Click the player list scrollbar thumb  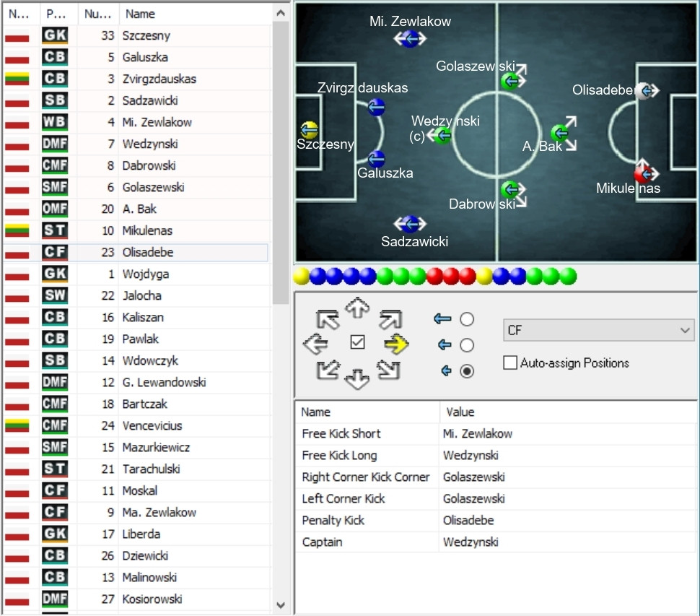(x=281, y=163)
